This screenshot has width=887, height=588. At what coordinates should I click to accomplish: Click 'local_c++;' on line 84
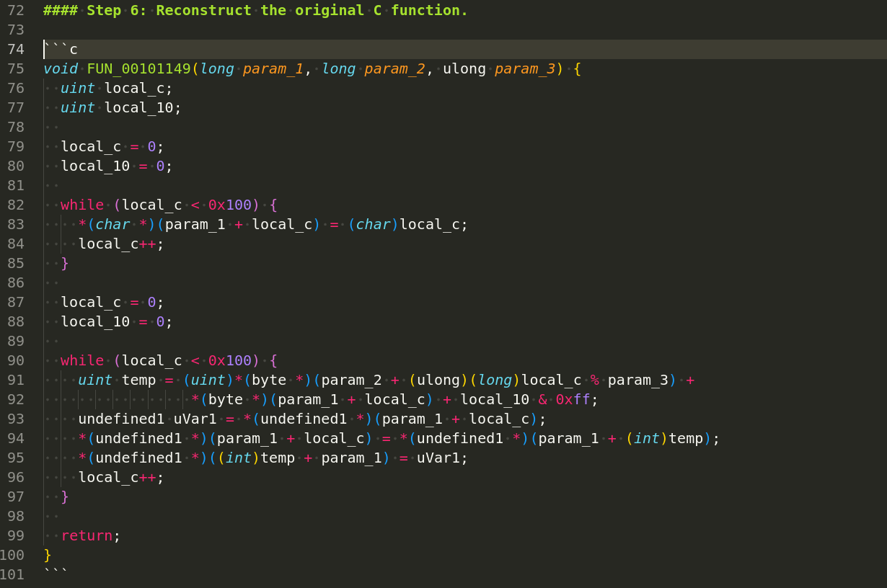[121, 244]
